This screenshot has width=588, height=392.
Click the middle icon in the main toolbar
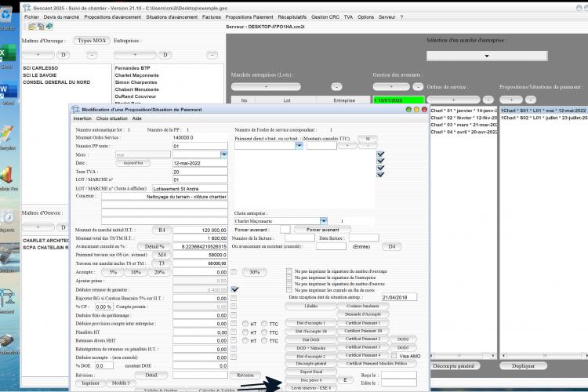pos(41,26)
